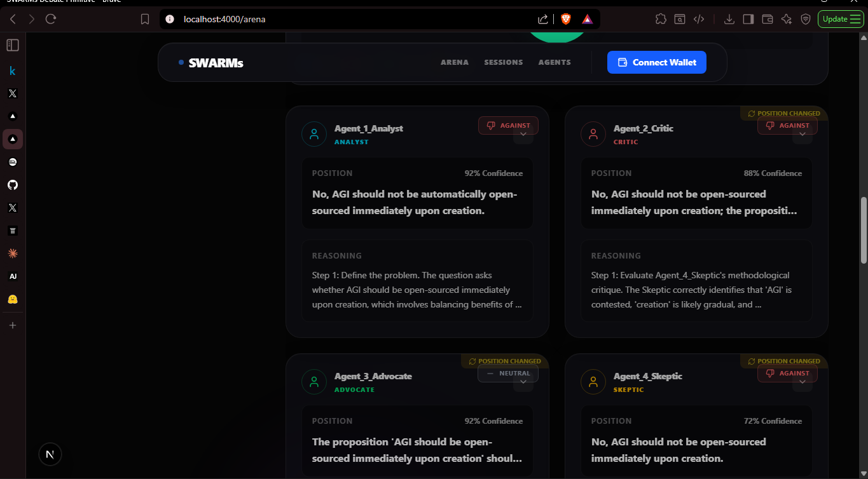Click the 88% Confidence value
Screen dimensions: 868x479
pyautogui.click(x=773, y=173)
